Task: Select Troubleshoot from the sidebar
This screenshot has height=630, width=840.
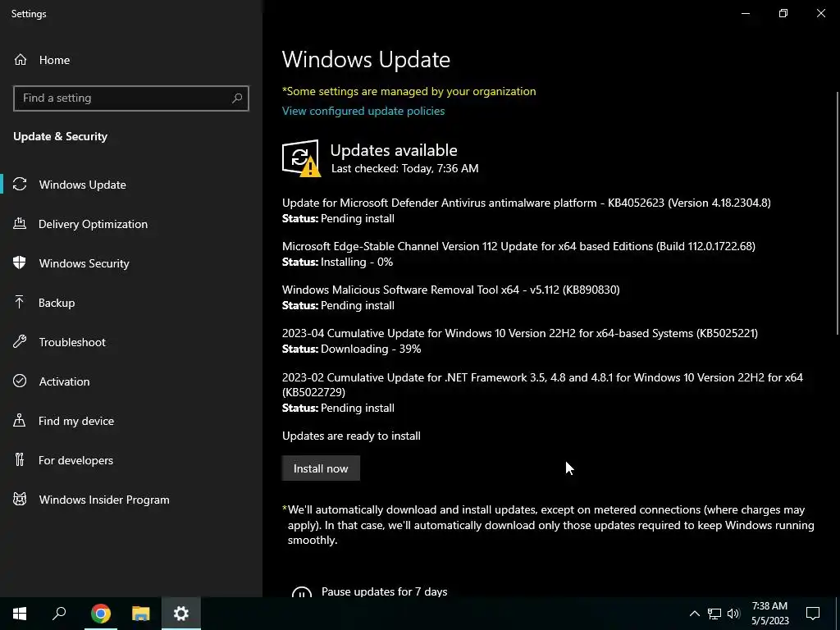Action: tap(72, 342)
